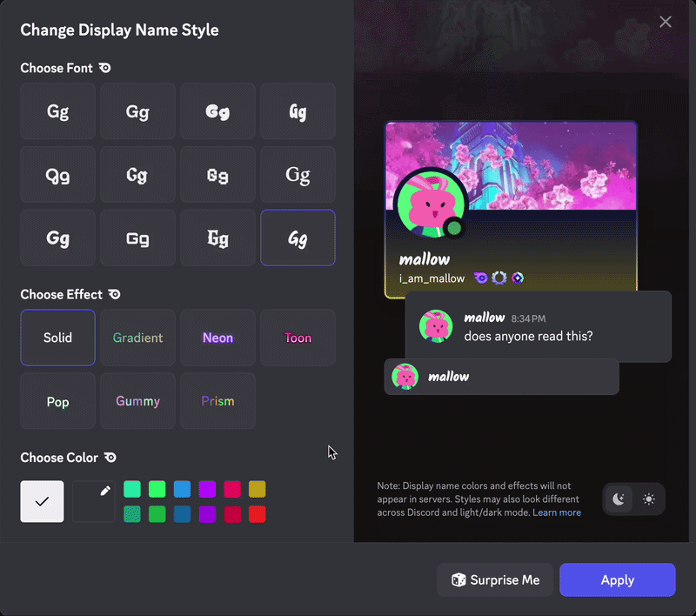This screenshot has width=696, height=616.
Task: Choose the Toon effect
Action: click(298, 338)
